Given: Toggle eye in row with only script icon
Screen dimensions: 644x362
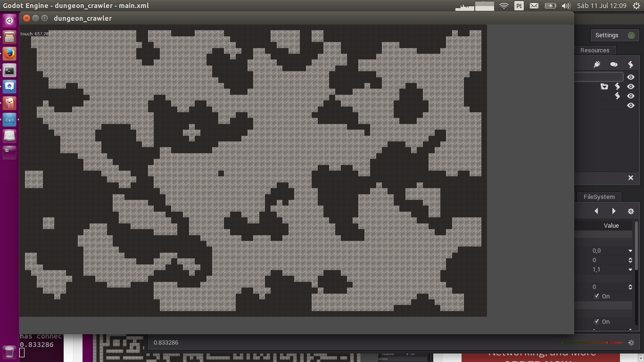Looking at the screenshot, I should (631, 96).
